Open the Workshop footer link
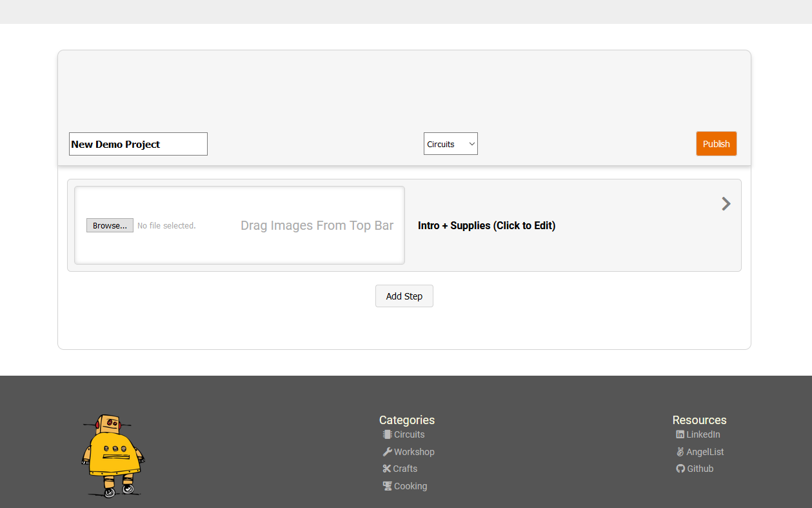This screenshot has height=508, width=812. pyautogui.click(x=414, y=452)
